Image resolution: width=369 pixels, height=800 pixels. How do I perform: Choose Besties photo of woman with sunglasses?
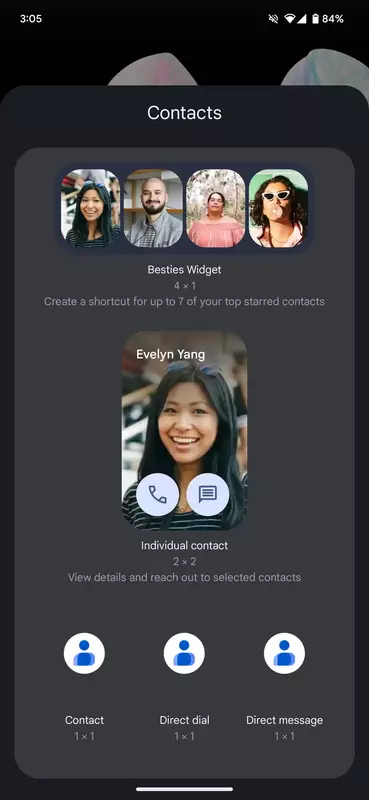(x=279, y=208)
